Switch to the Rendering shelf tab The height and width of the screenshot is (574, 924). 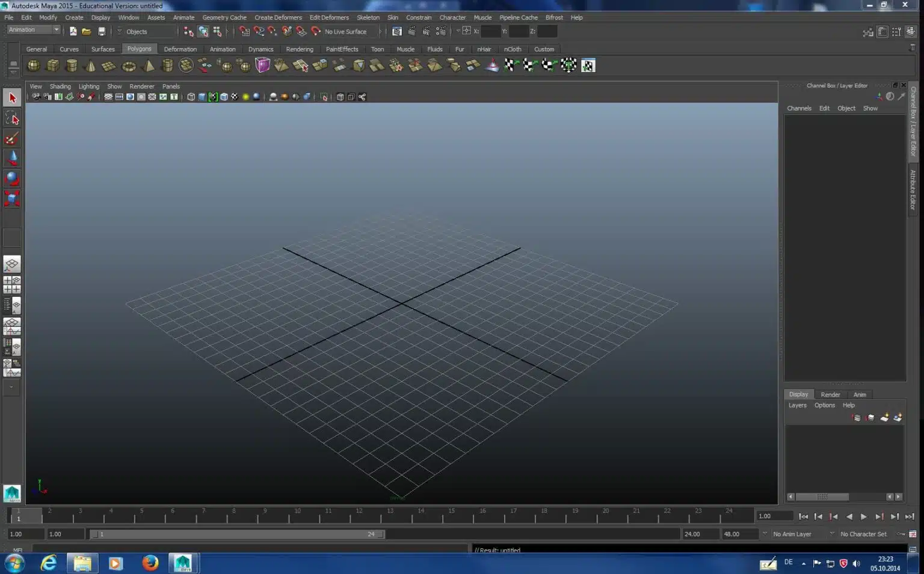point(300,49)
